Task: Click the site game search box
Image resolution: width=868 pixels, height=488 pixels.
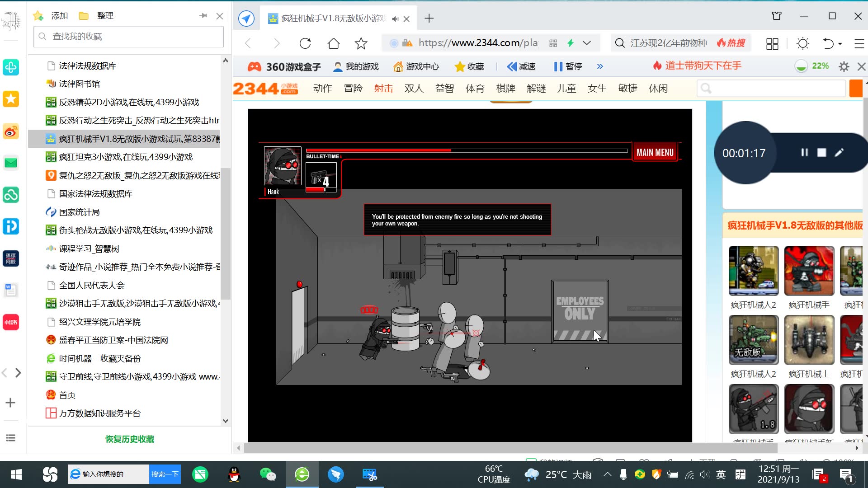Action: [x=771, y=89]
